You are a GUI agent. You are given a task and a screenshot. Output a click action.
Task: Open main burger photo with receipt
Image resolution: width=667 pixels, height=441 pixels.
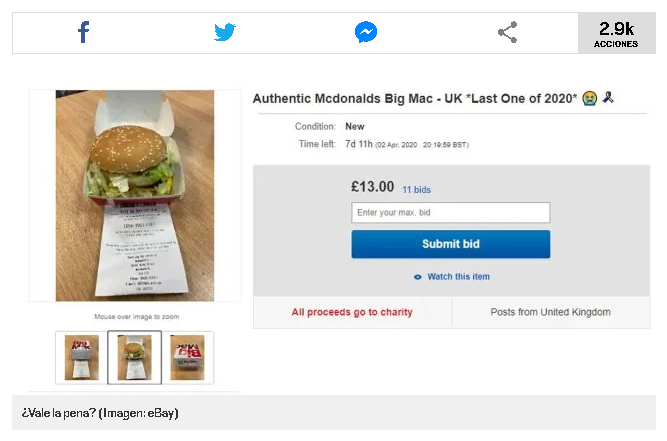coord(135,196)
